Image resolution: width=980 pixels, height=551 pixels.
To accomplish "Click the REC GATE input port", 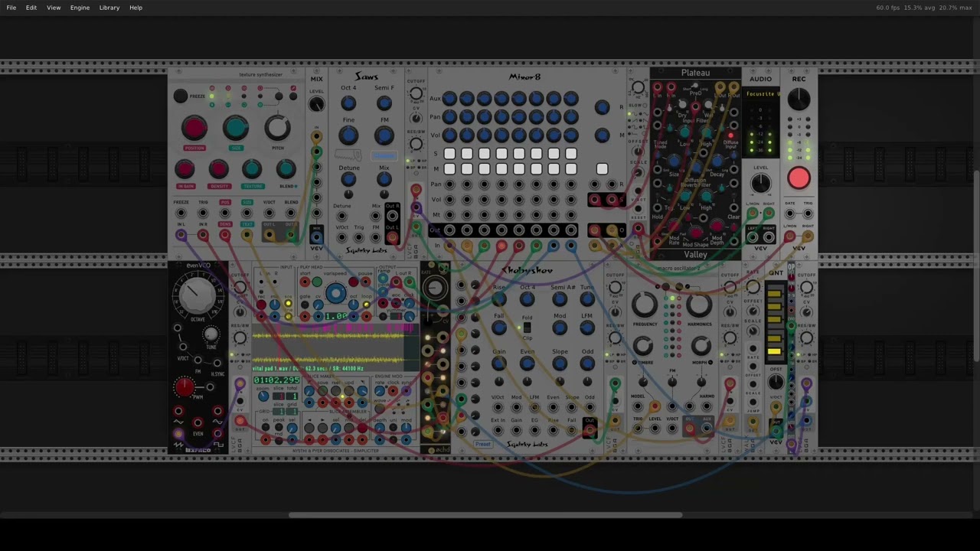I will click(790, 214).
